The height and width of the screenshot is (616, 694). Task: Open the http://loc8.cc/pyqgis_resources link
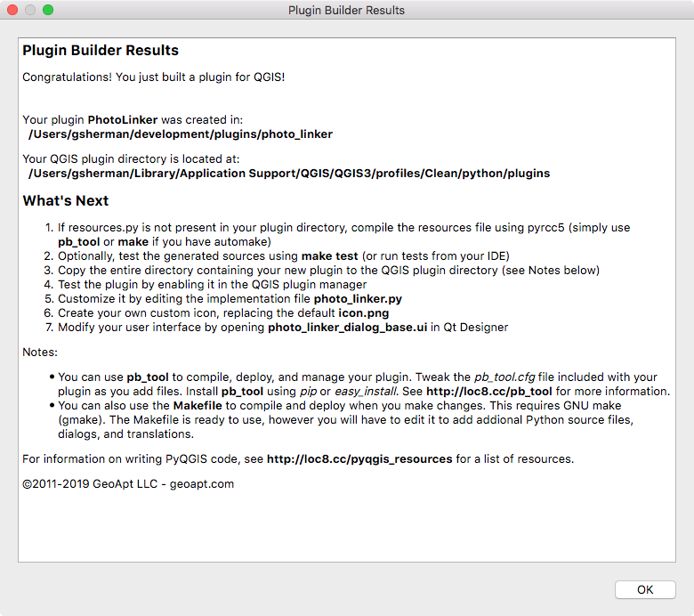[359, 459]
